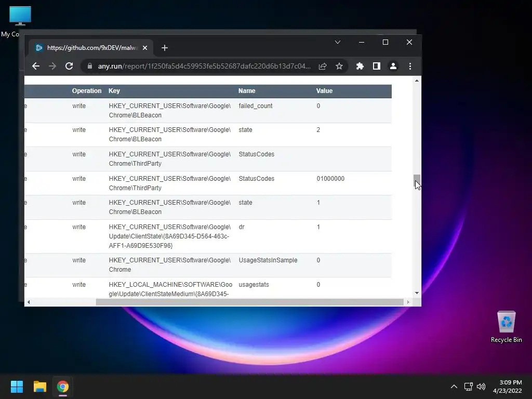
Task: Click the Operation column header
Action: click(87, 91)
